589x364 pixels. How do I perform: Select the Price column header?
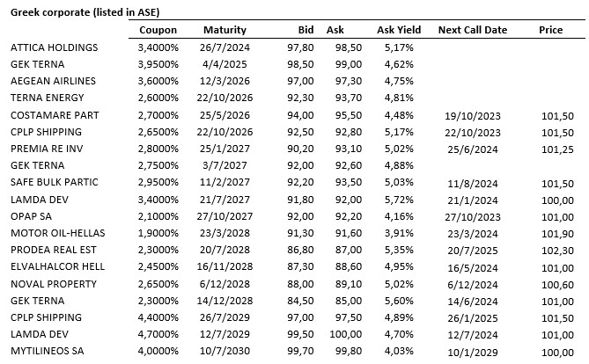click(x=550, y=30)
